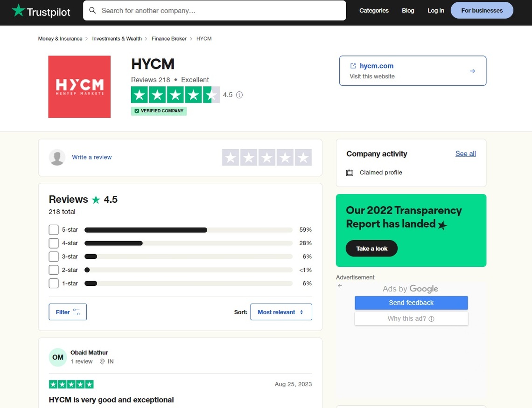Click the green TrustScore stars under HYCM
This screenshot has width=532, height=408.
tap(175, 95)
